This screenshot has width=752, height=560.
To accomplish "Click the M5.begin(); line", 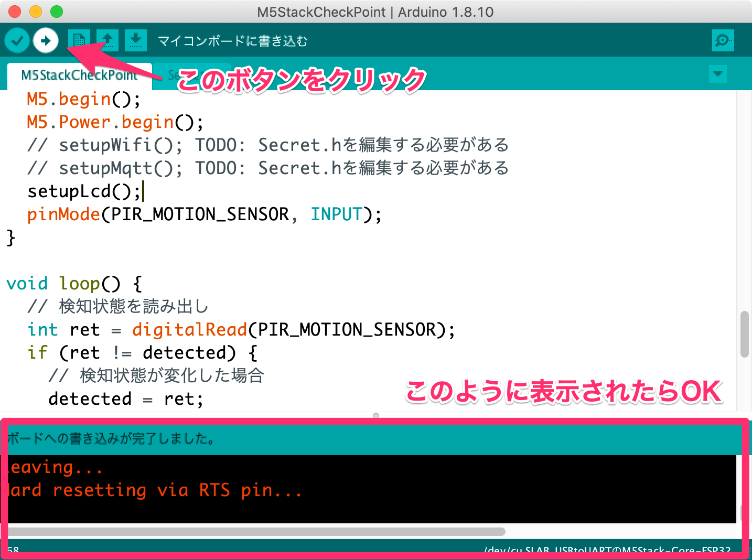I will [84, 99].
